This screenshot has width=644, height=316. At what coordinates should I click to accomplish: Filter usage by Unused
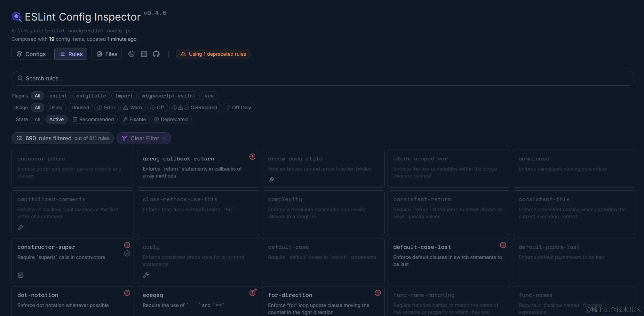click(80, 108)
